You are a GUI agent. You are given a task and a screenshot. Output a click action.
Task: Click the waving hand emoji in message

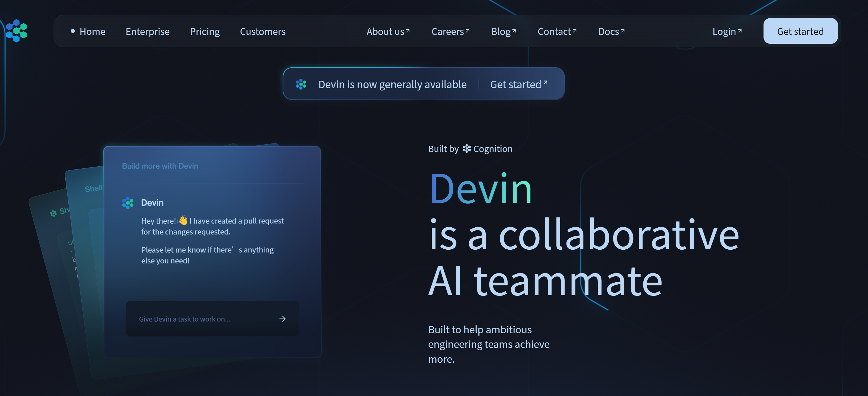point(182,220)
